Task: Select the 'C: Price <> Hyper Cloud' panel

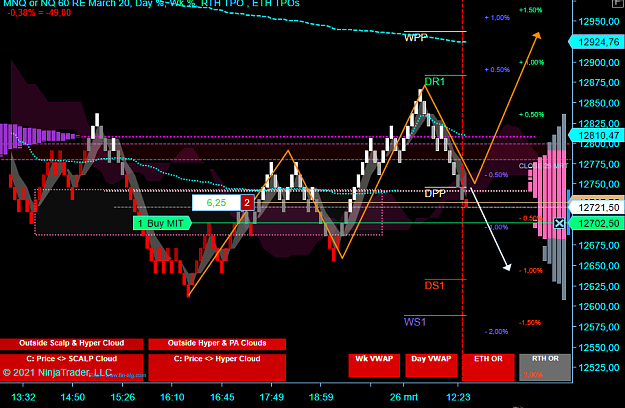Action: pos(217,367)
